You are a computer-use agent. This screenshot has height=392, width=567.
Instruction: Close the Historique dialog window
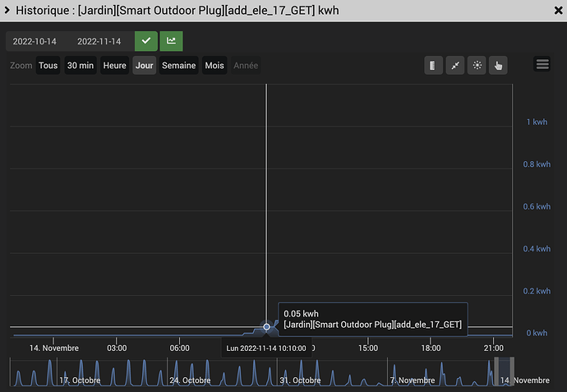[553, 10]
